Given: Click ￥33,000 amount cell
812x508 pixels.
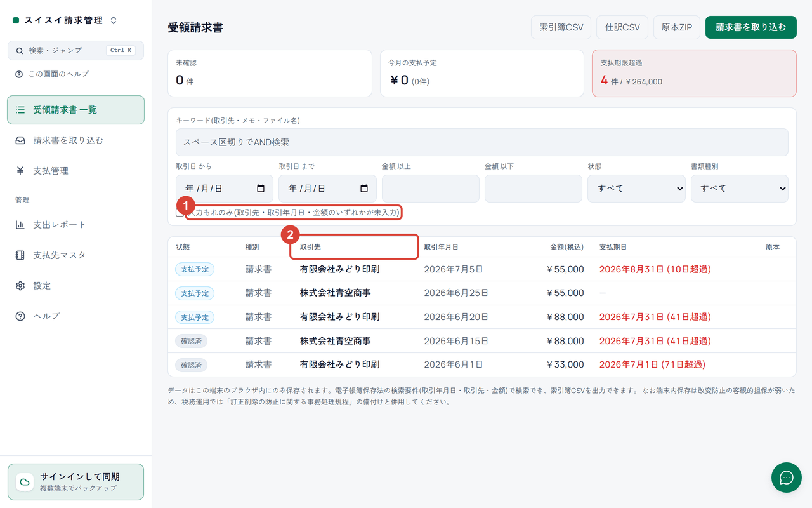Looking at the screenshot, I should pos(565,365).
